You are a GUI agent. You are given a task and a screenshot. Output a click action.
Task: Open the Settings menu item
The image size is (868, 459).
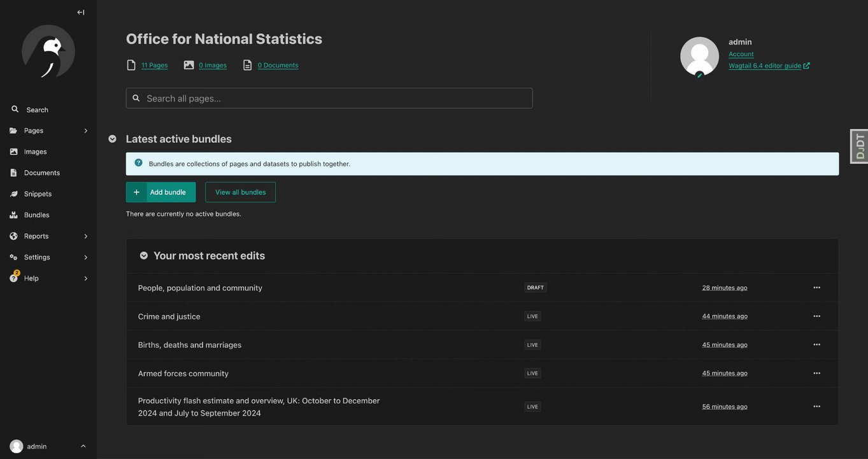tap(37, 257)
